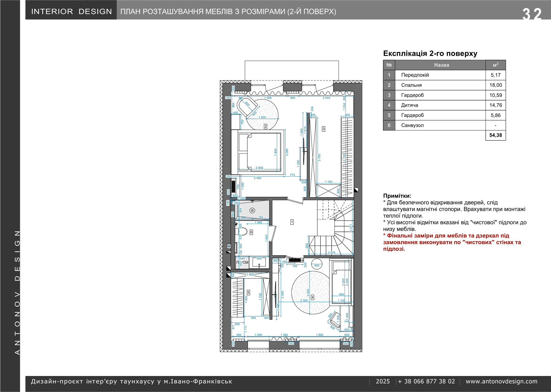Click the armchair labeled "800" in the bedroom

click(x=247, y=107)
